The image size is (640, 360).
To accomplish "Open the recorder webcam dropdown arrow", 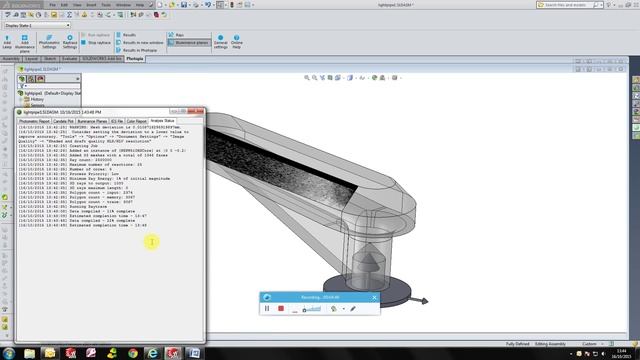I will 344,309.
